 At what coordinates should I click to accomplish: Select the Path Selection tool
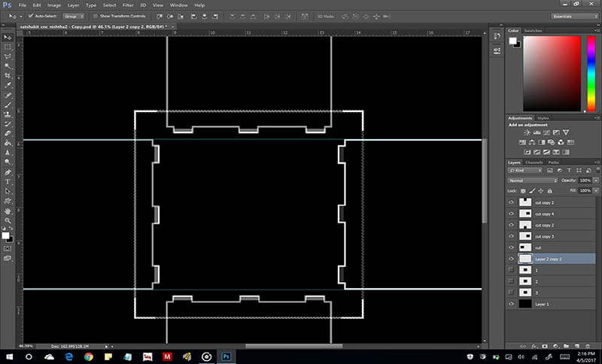8,191
